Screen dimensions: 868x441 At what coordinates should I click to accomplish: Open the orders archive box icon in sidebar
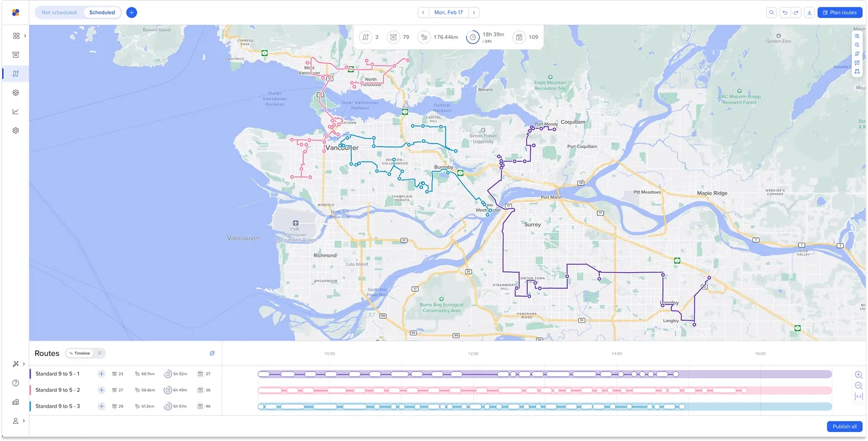point(16,55)
